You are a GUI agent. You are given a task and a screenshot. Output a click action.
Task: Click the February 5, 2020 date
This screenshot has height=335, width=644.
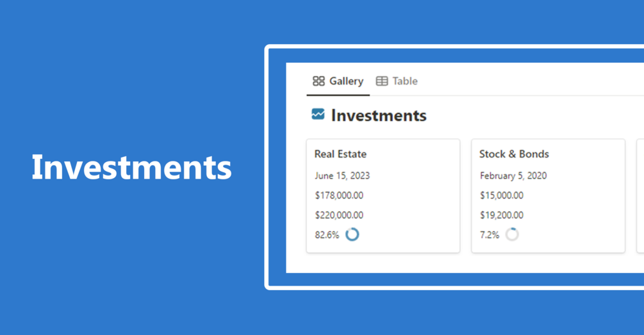(513, 176)
